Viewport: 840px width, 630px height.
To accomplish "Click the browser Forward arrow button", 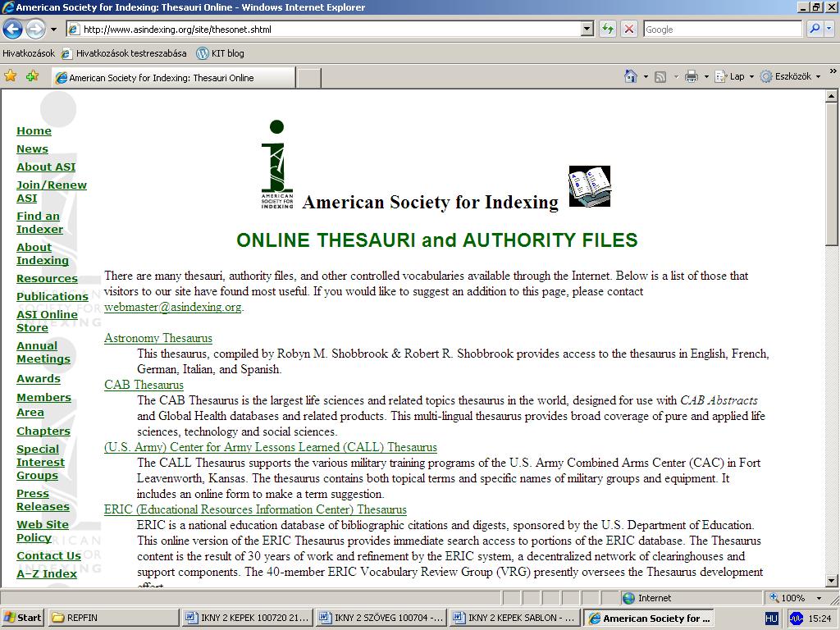I will point(35,29).
